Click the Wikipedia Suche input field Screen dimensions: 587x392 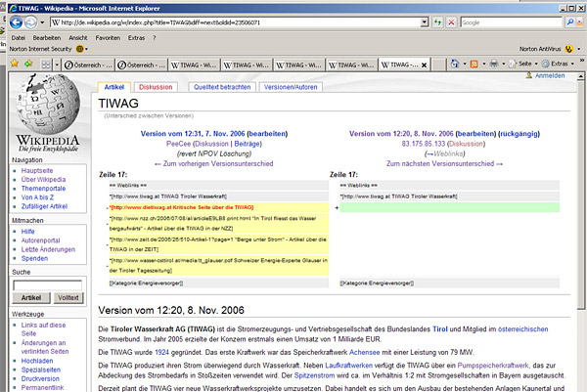point(48,285)
